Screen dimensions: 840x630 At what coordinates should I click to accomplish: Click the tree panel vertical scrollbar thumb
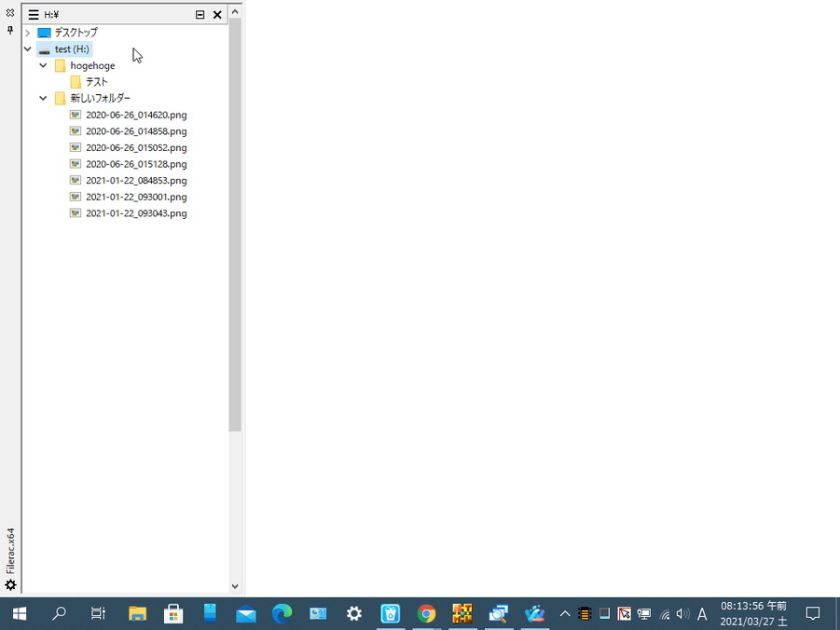click(x=235, y=225)
